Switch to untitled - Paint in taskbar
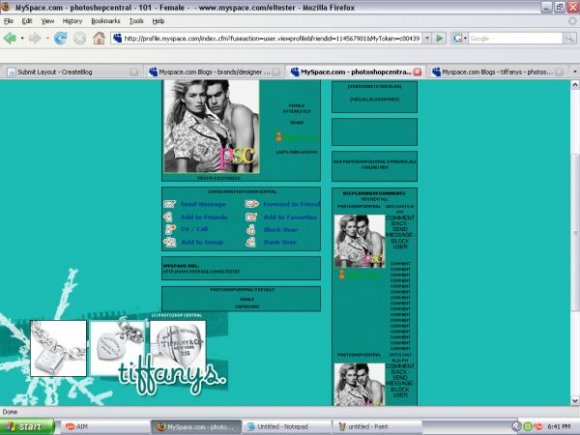 pos(377,426)
